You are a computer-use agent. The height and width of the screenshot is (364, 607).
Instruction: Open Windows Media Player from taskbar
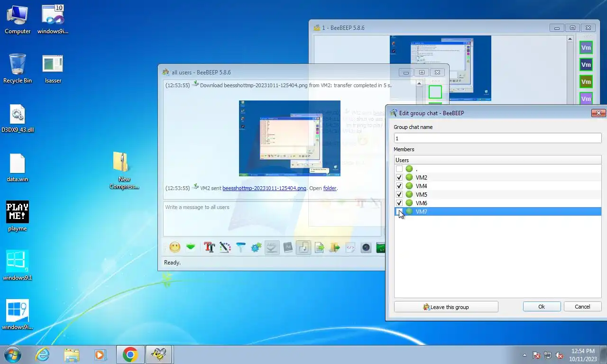point(100,355)
